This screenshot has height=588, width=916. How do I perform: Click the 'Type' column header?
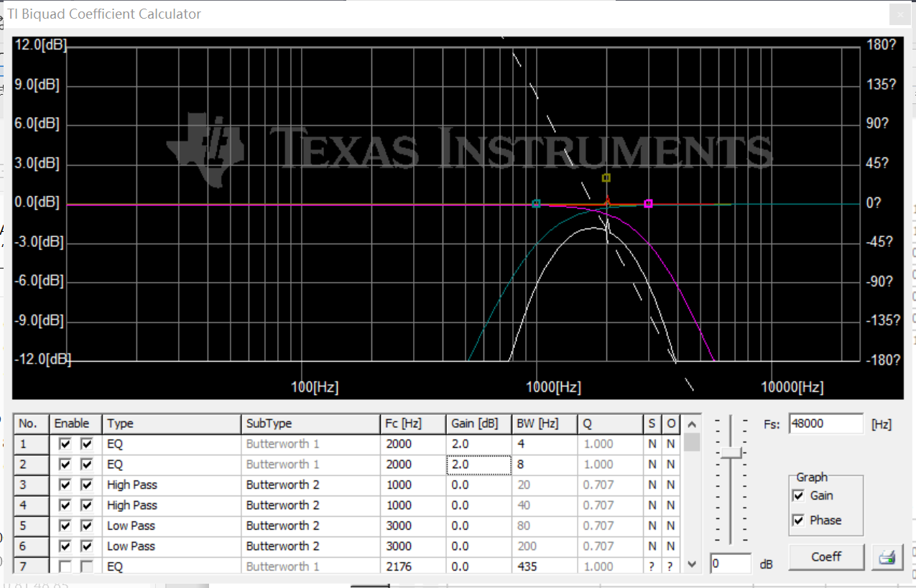tap(172, 424)
